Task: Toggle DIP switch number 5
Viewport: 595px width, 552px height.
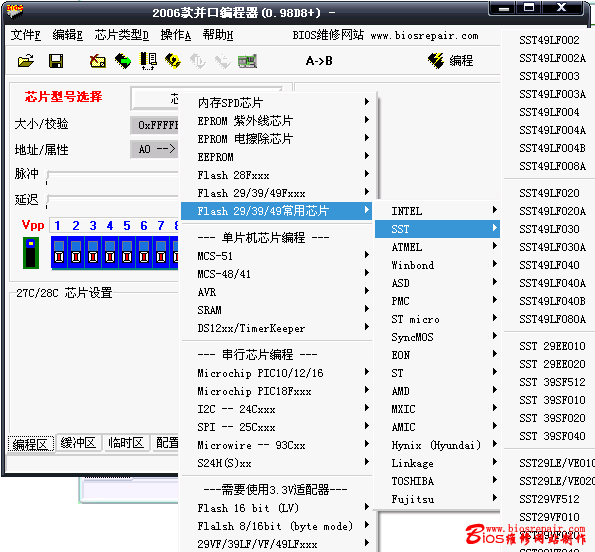Action: point(127,253)
